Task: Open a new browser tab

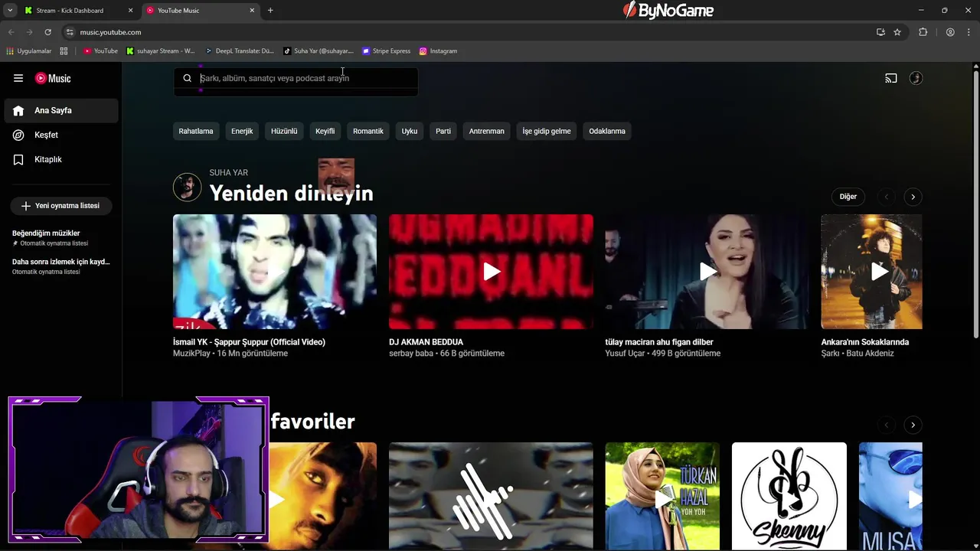Action: [x=270, y=11]
